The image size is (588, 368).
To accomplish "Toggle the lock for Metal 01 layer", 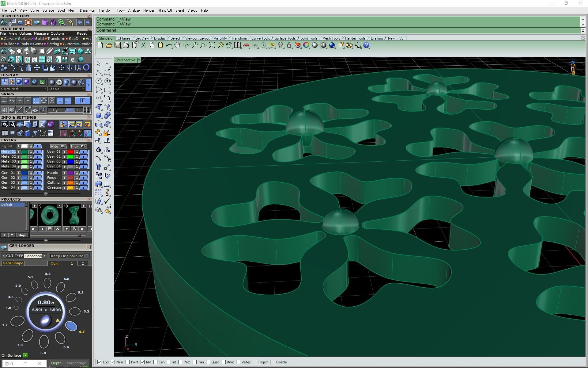I will pos(31,152).
